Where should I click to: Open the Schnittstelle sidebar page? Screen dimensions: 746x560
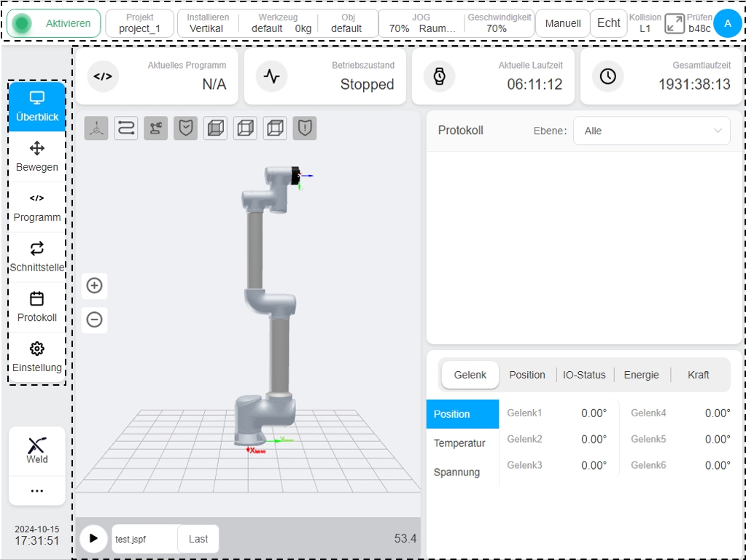coord(37,257)
